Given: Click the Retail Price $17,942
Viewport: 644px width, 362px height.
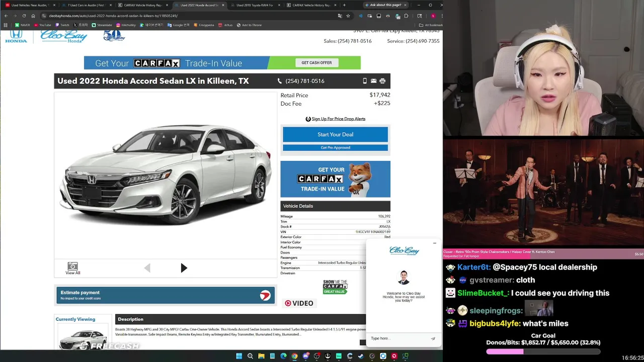Looking at the screenshot, I should click(380, 95).
